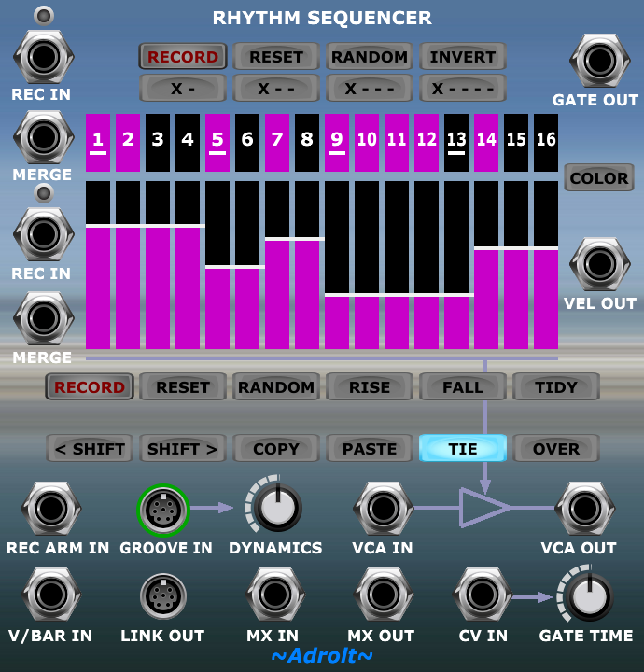Click the second REC IN jack above lower MERGE

(43, 234)
